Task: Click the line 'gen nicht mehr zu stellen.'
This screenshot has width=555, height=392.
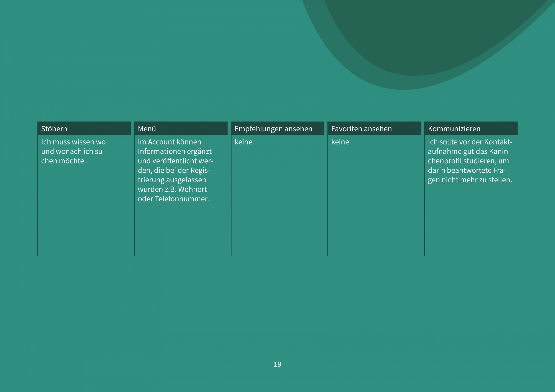Action: coord(470,180)
